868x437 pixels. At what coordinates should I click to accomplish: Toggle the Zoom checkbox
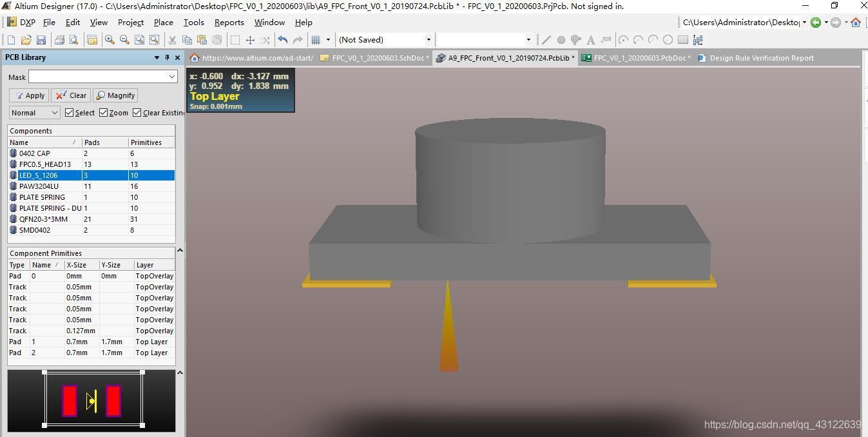pyautogui.click(x=103, y=113)
